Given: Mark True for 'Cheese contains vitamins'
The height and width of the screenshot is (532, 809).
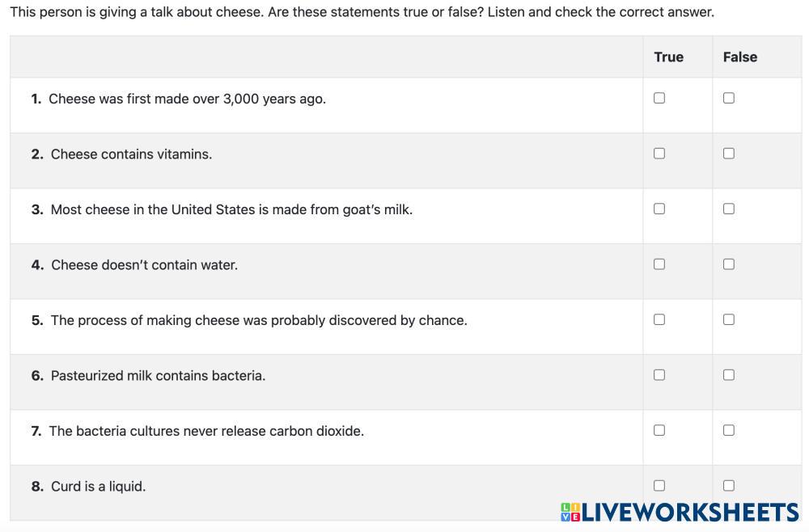Looking at the screenshot, I should click(659, 154).
